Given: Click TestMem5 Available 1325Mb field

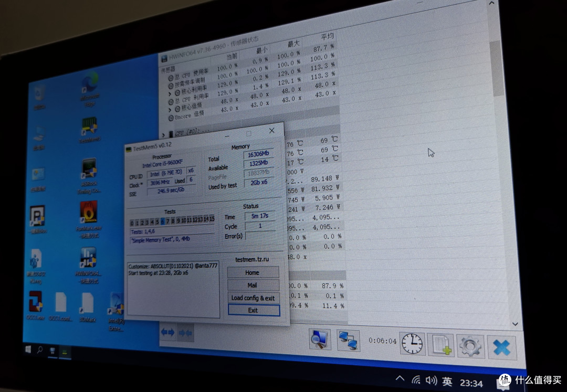Looking at the screenshot, I should point(258,163).
